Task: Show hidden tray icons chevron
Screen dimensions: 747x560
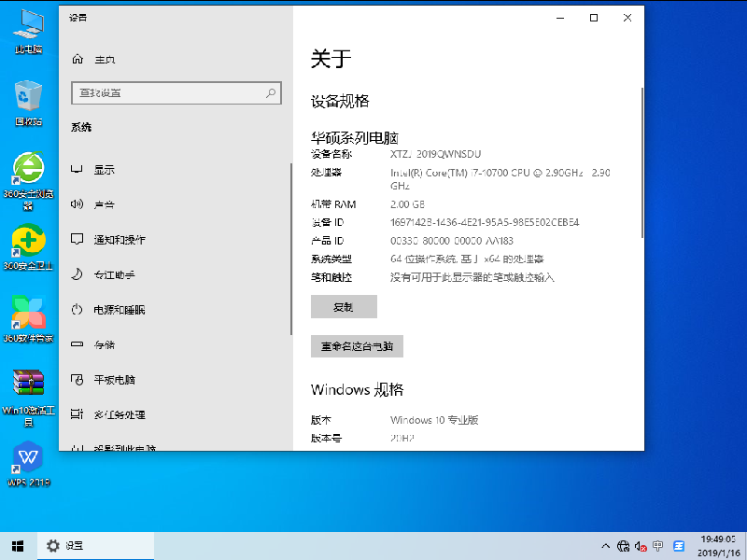Action: coord(605,546)
